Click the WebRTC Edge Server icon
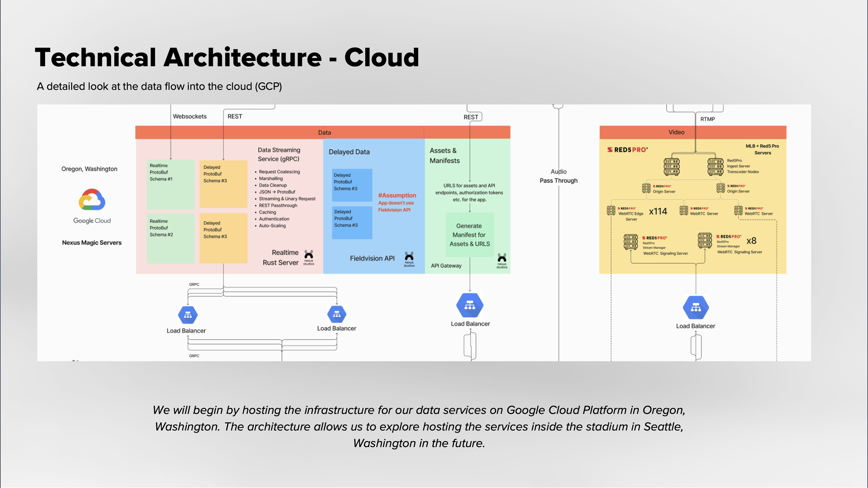The height and width of the screenshot is (488, 868). (611, 211)
